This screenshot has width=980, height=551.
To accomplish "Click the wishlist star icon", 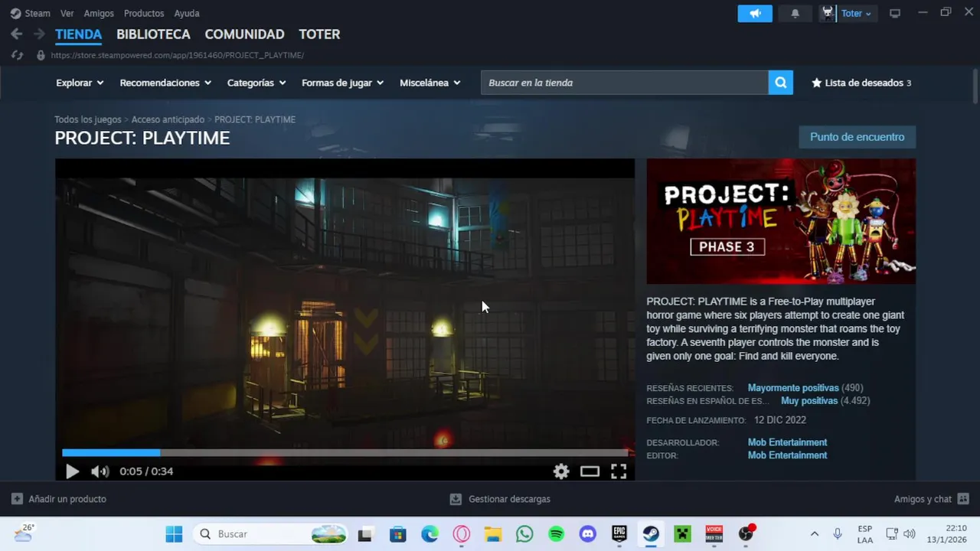I will tap(816, 83).
